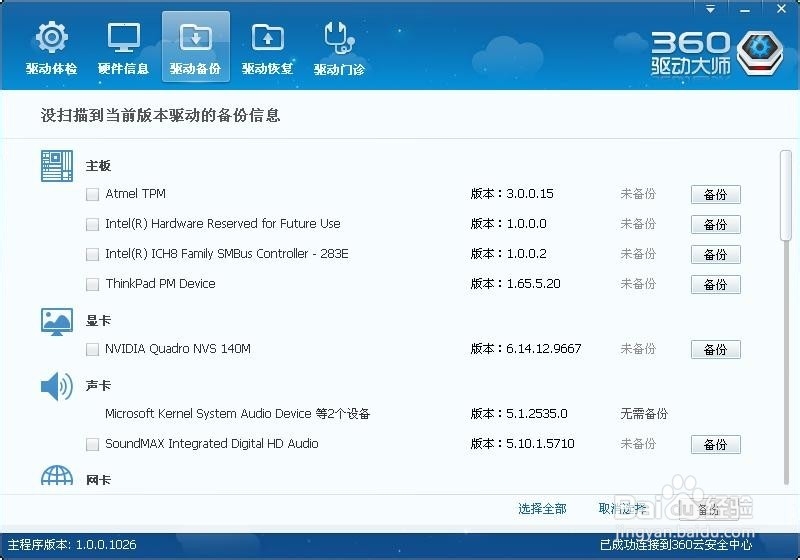Viewport: 800px width, 560px height.
Task: Check the ICH8 Family SMBus Controller checkbox
Action: click(92, 254)
